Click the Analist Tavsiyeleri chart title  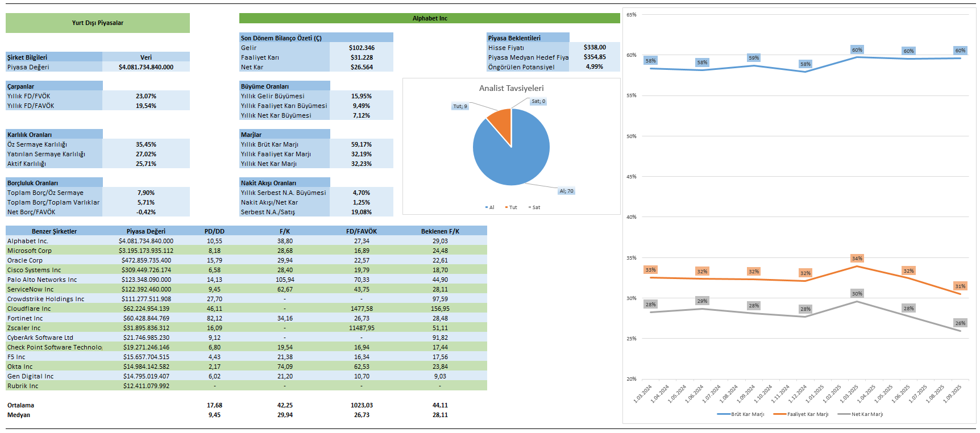(x=511, y=88)
